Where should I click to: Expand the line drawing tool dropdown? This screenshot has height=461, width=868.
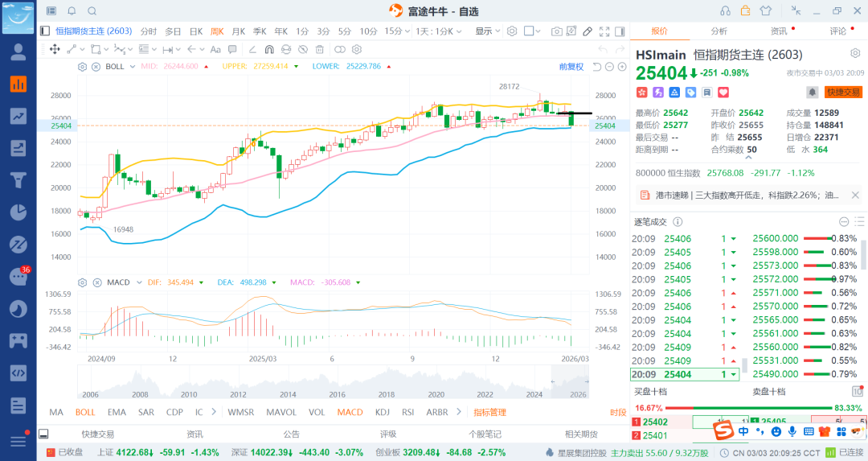click(82, 49)
